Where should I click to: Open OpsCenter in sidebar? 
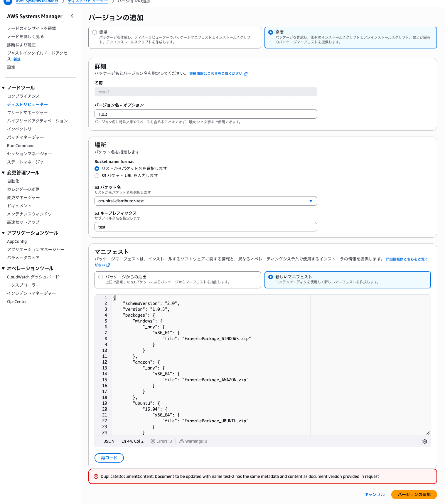pos(17,302)
